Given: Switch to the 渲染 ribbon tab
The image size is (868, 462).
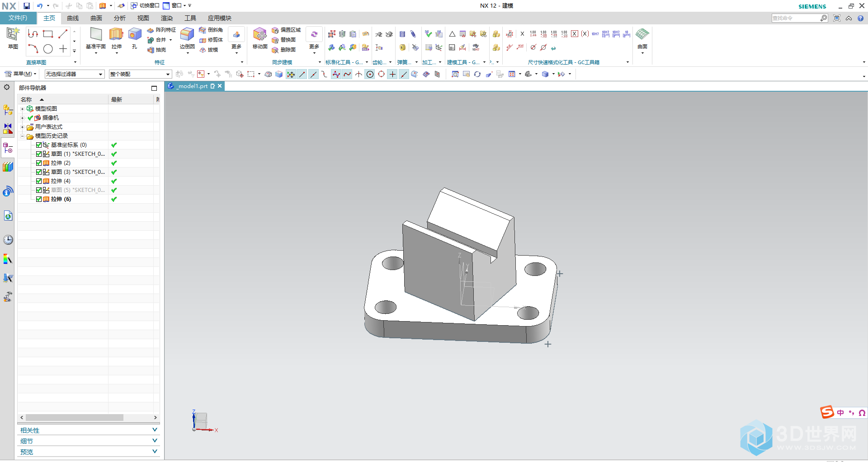Looking at the screenshot, I should coord(167,18).
